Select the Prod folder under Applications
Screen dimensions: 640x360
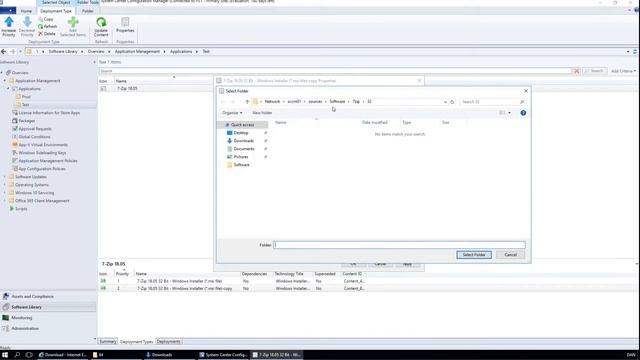coord(26,97)
